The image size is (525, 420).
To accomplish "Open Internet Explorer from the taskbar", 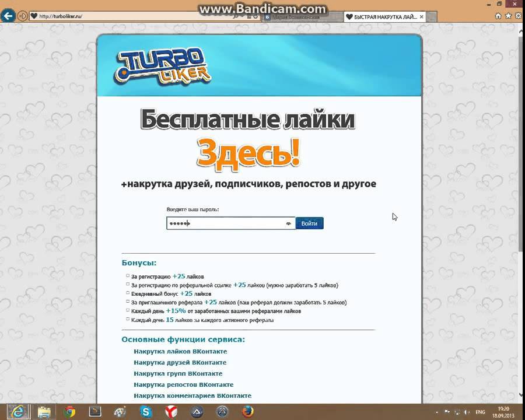I will [17, 412].
